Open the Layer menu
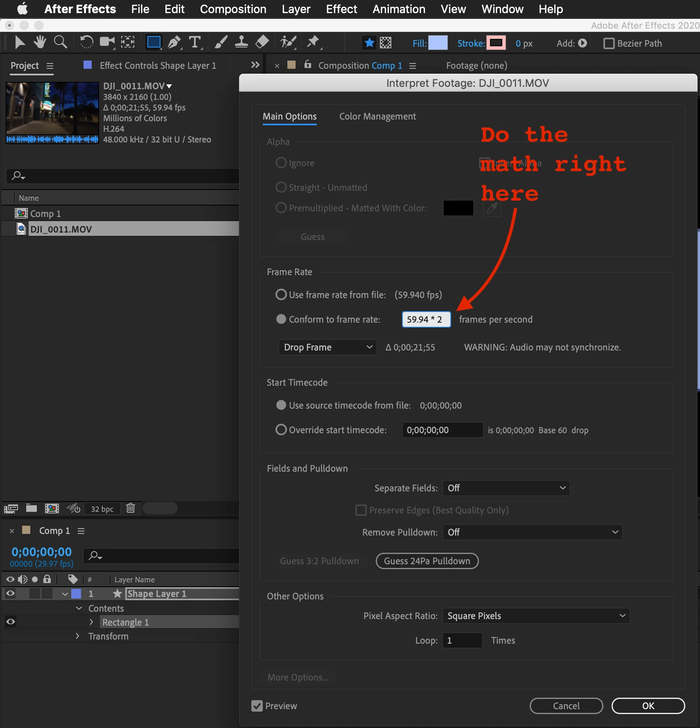This screenshot has width=700, height=728. coord(296,9)
